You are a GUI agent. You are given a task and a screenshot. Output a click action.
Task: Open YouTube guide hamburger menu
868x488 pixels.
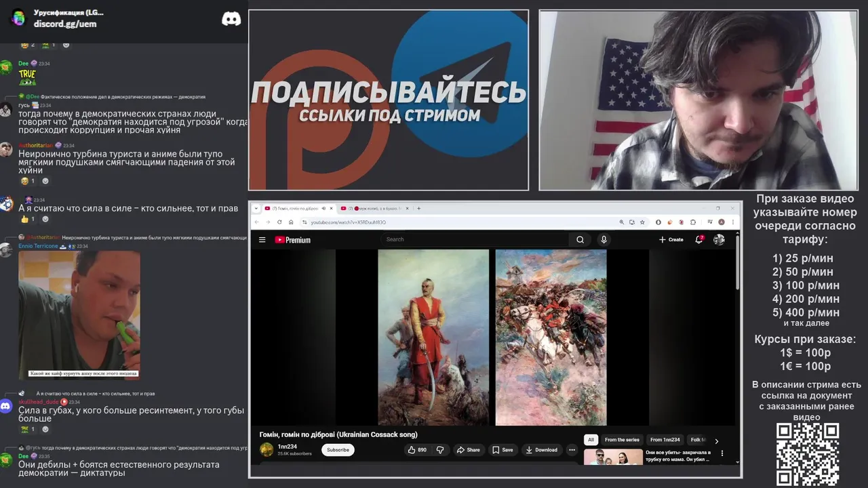tap(262, 239)
